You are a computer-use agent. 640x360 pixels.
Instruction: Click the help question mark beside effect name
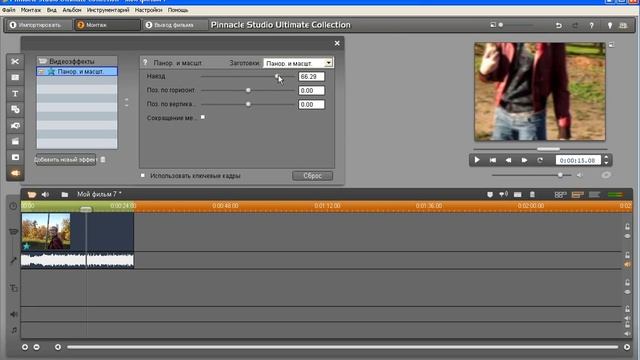click(145, 62)
